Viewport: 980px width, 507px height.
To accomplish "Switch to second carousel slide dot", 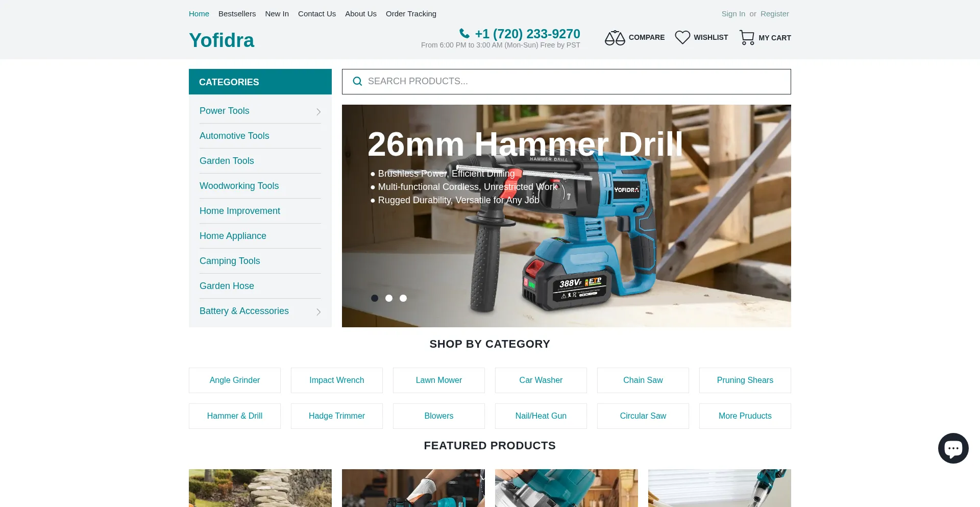I will (389, 298).
